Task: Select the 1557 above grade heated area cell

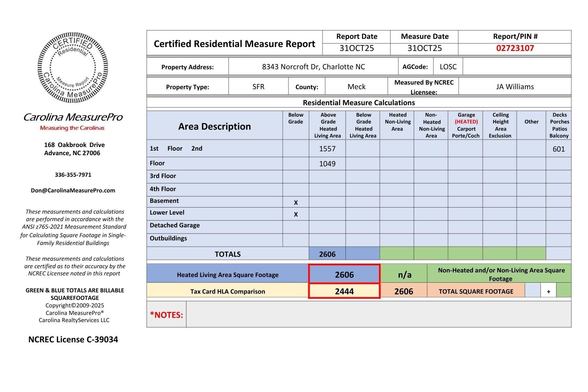Action: click(327, 149)
